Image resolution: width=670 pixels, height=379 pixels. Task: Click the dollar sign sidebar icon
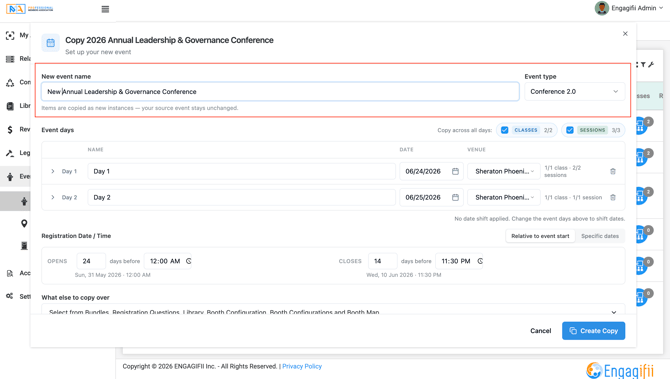[10, 129]
